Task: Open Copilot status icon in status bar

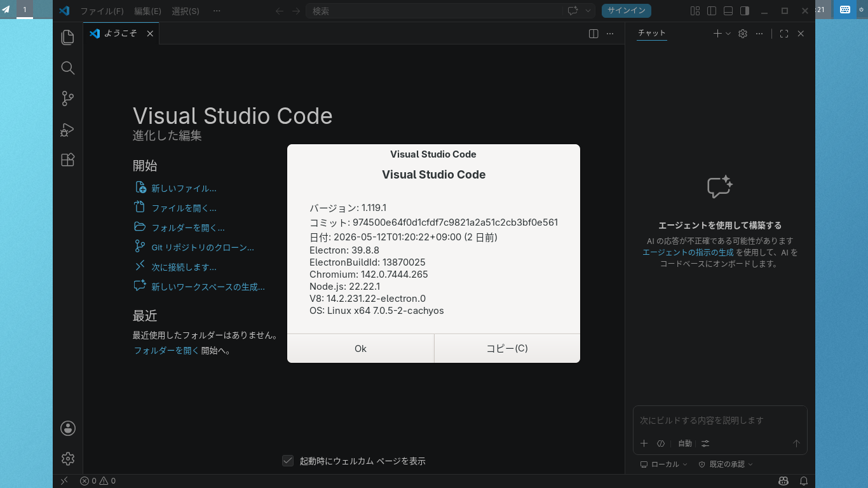Action: pyautogui.click(x=784, y=481)
